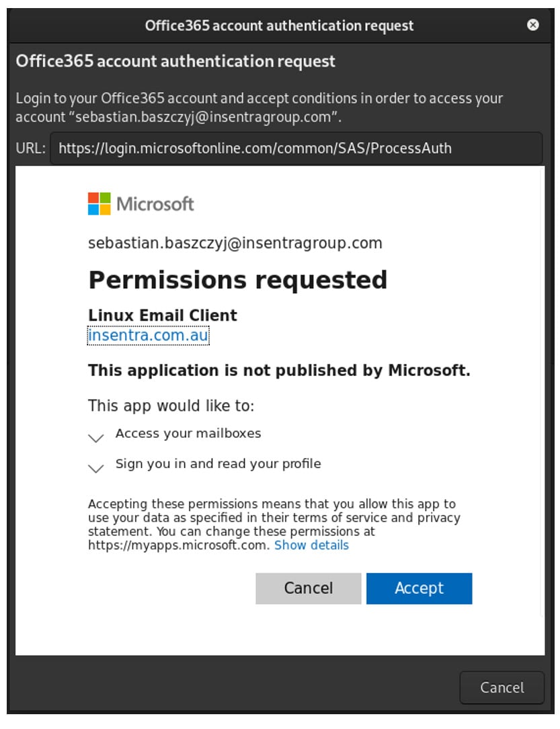Click the bold Office365 authentication request header
This screenshot has height=729, width=560.
175,62
